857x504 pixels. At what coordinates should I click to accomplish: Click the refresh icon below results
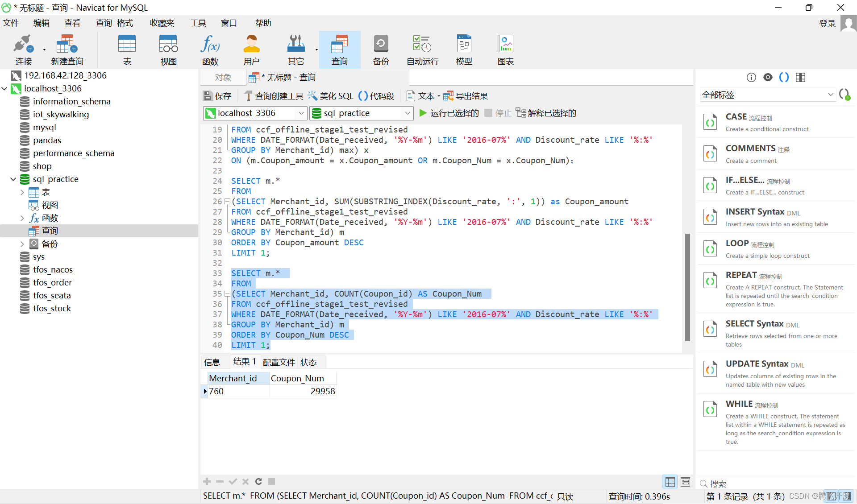point(258,481)
